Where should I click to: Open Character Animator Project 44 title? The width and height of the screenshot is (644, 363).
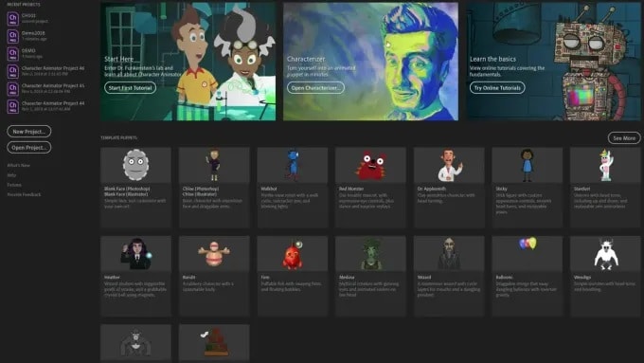tap(53, 103)
